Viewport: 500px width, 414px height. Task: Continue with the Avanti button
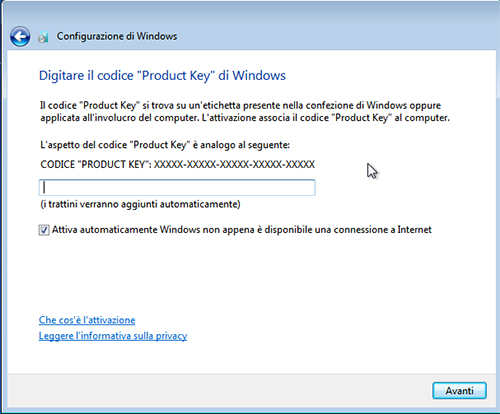point(459,391)
